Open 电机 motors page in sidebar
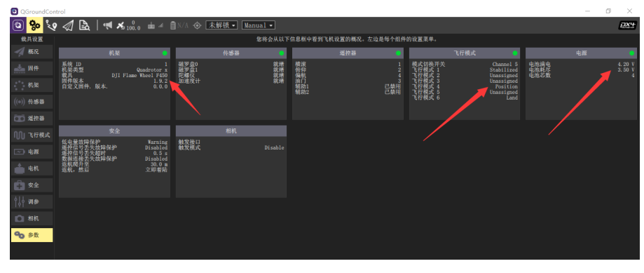 click(x=32, y=168)
